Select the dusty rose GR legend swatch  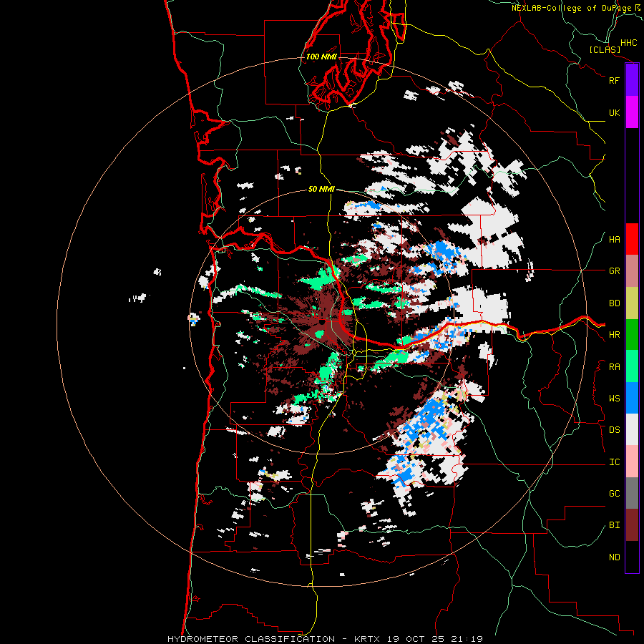(632, 271)
